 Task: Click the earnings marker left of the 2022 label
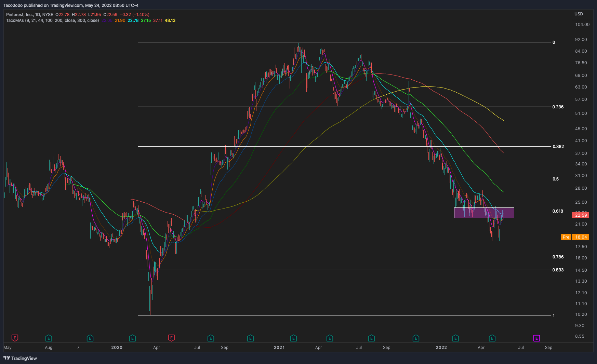coord(416,338)
